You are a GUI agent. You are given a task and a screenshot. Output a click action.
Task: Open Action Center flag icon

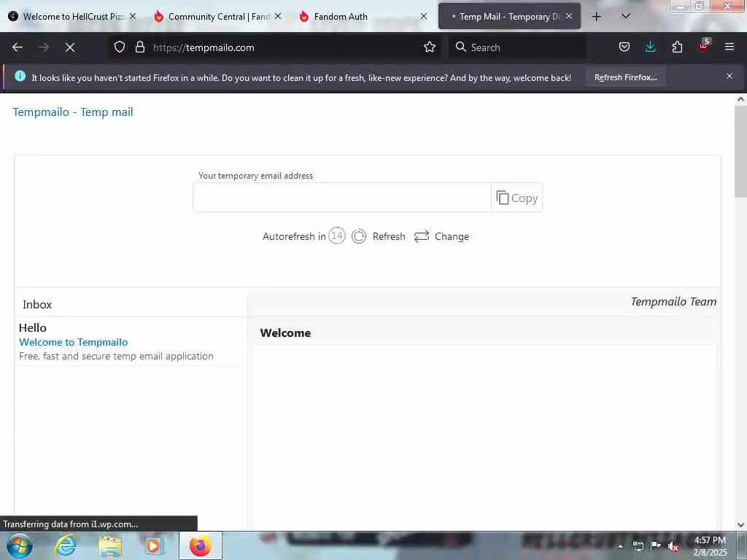tap(656, 545)
